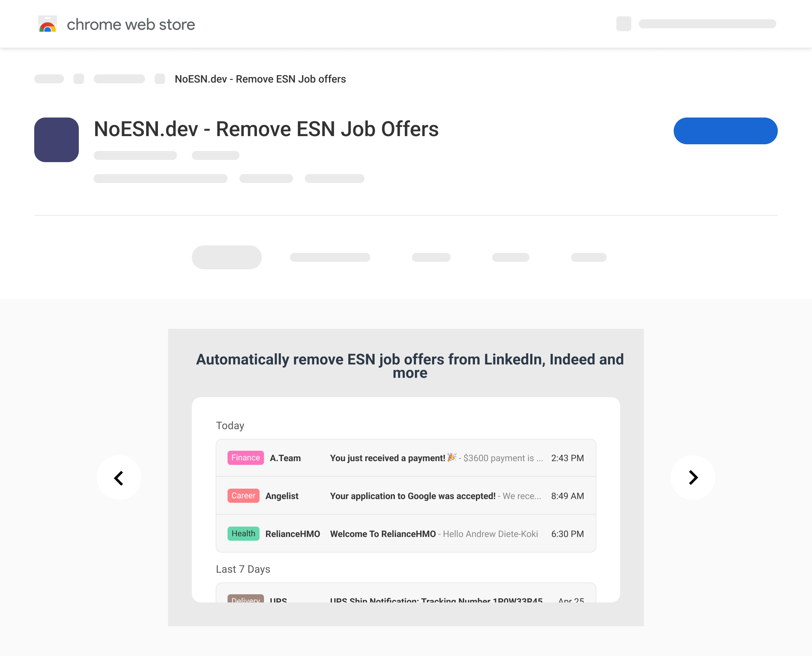This screenshot has height=656, width=812.
Task: Click the account avatar placeholder in header
Action: click(x=623, y=24)
